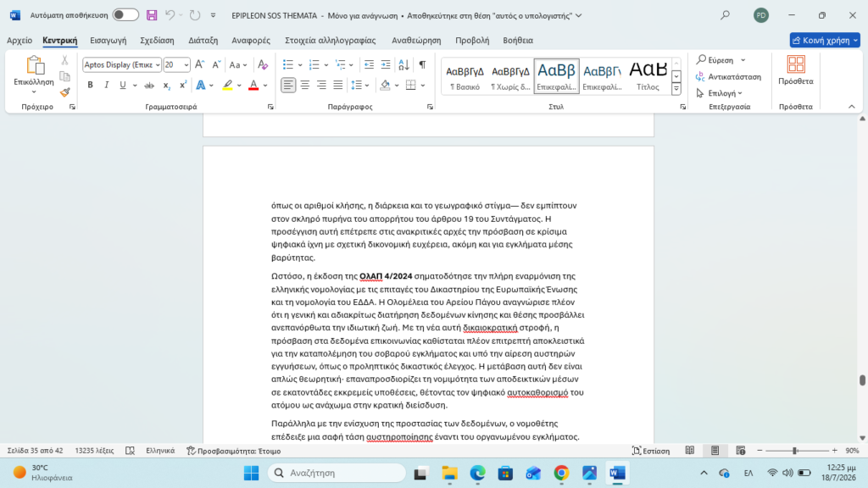Click the Undo arrow icon

tap(170, 15)
